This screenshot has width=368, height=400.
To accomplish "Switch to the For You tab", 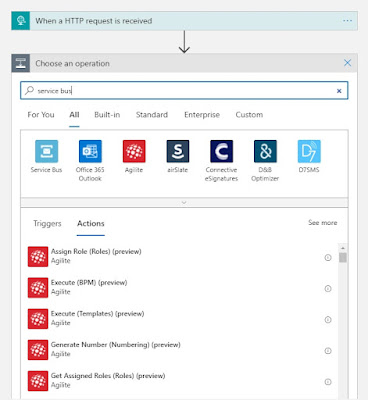I will (41, 115).
